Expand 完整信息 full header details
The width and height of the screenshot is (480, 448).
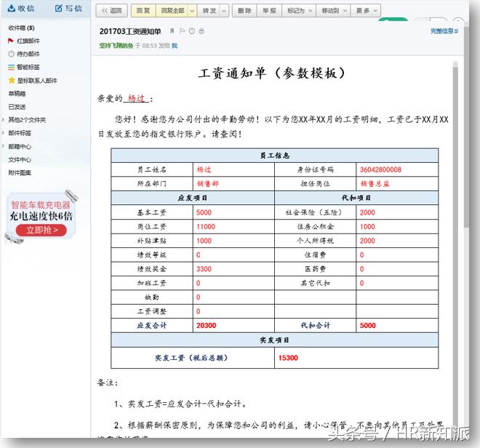tap(444, 31)
